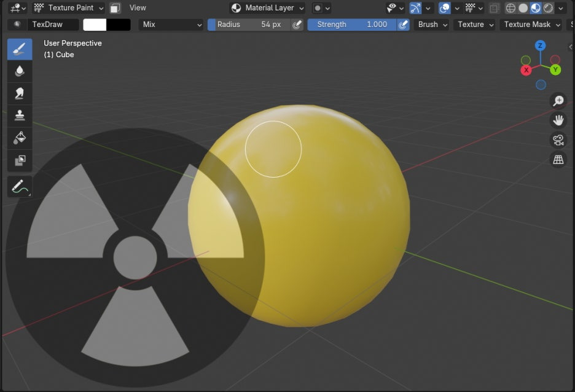The height and width of the screenshot is (392, 575).
Task: Select the Soften tool
Action: pyautogui.click(x=20, y=71)
